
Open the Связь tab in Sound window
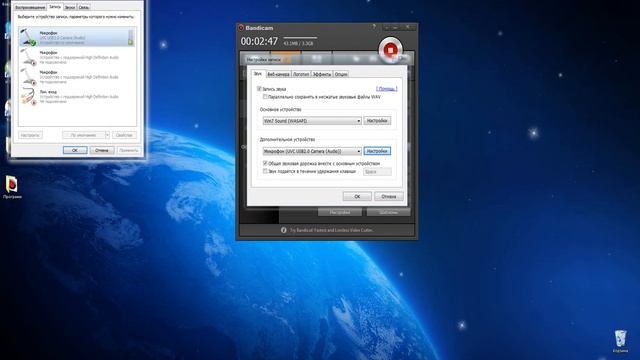pos(84,7)
